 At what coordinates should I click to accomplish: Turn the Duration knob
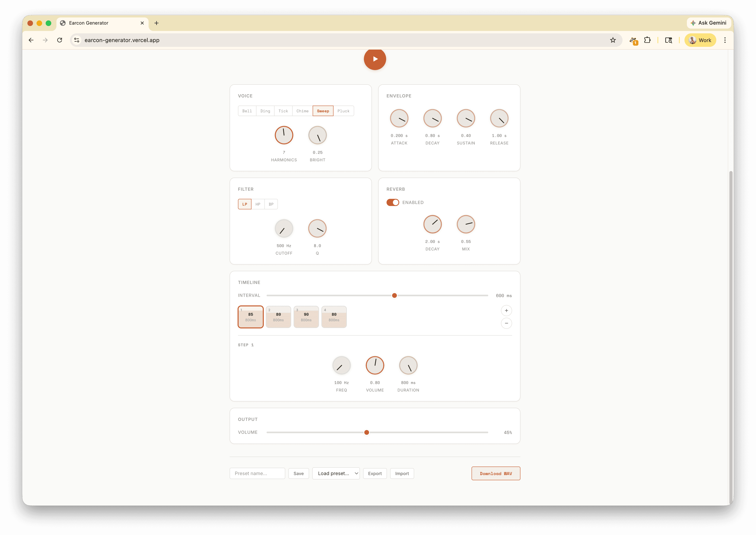(408, 365)
